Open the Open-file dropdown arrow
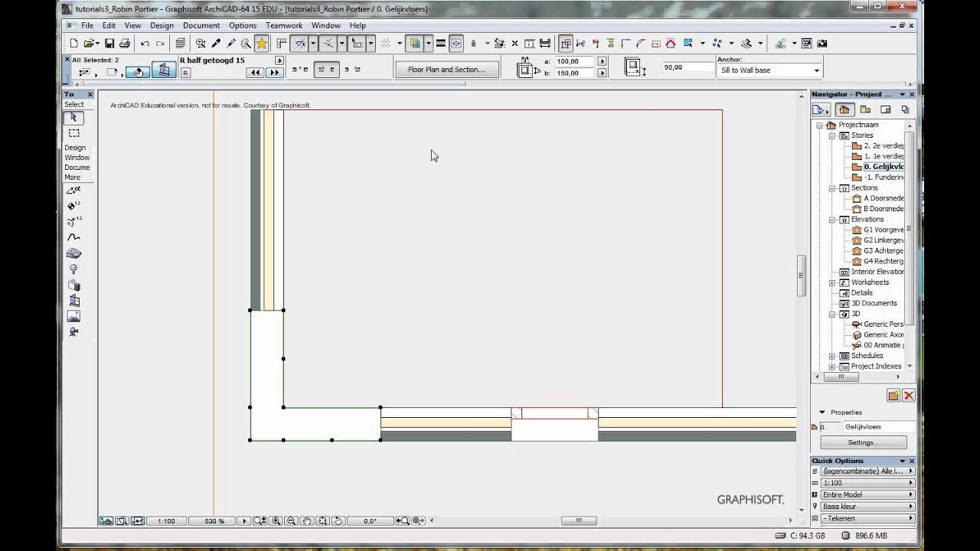Screen dimensions: 980x551 coord(98,44)
